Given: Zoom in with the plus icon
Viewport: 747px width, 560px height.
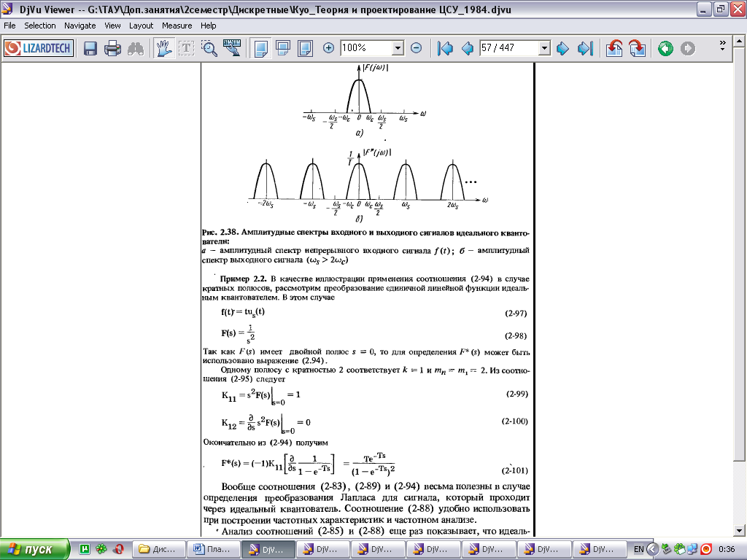Looking at the screenshot, I should [x=328, y=47].
